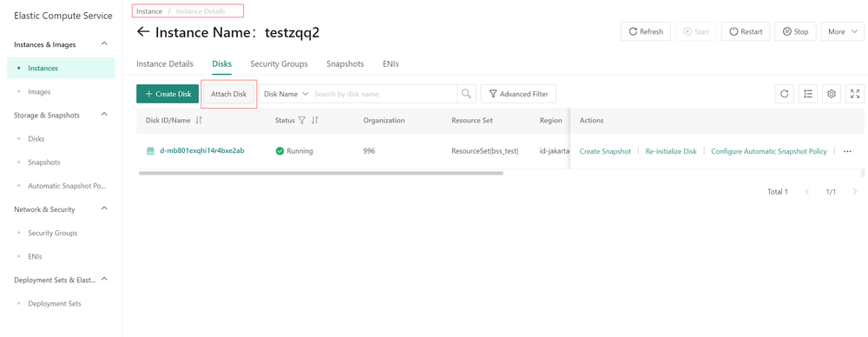Switch to the Security Groups tab
Screen dimensions: 868x337
[x=279, y=63]
